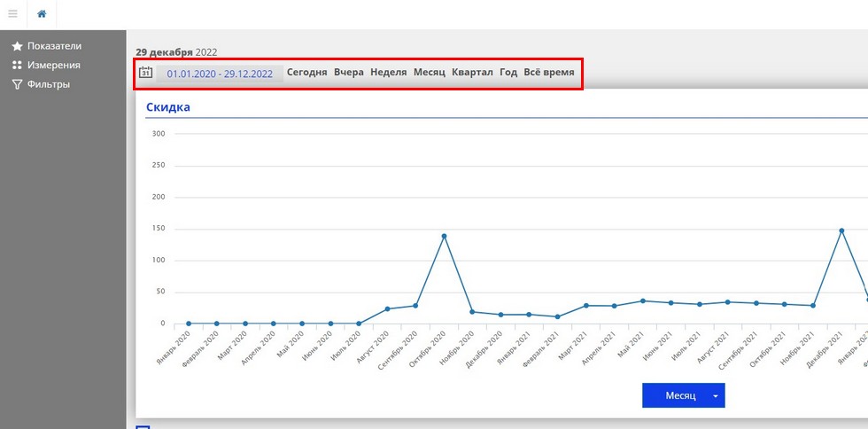Open the calendar date picker icon
This screenshot has width=868, height=429.
(x=145, y=73)
